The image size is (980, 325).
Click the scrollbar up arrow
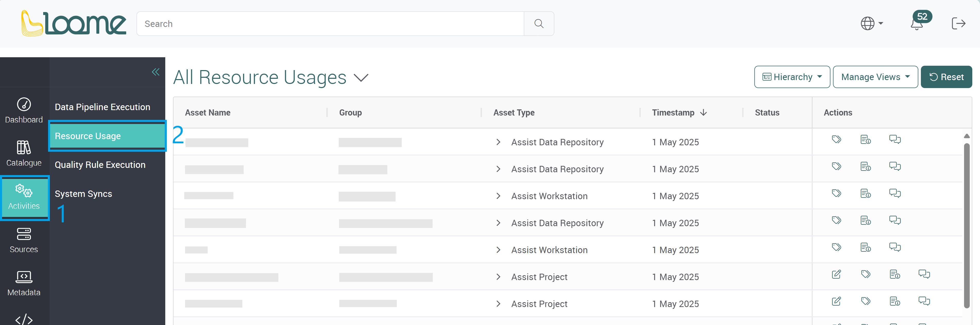click(x=967, y=136)
